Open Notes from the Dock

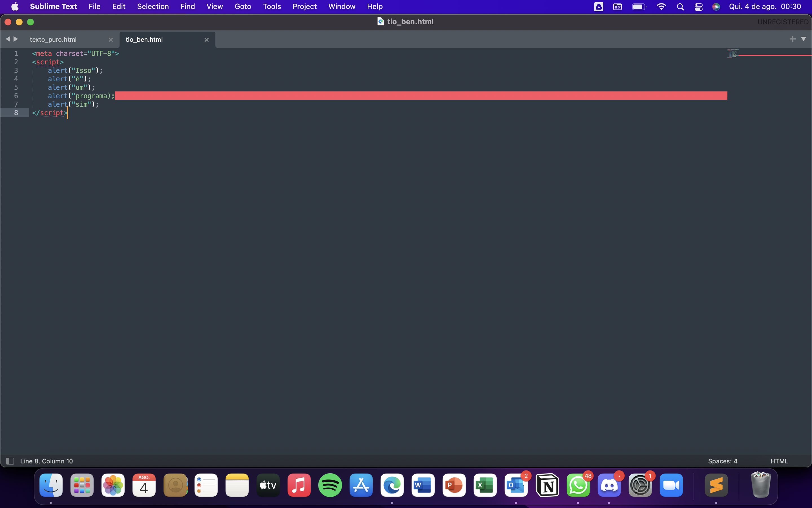pos(237,485)
